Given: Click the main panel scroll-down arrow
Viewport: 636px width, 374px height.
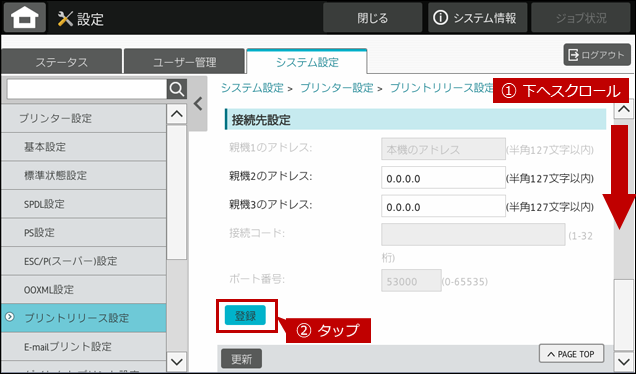Looking at the screenshot, I should pyautogui.click(x=624, y=361).
